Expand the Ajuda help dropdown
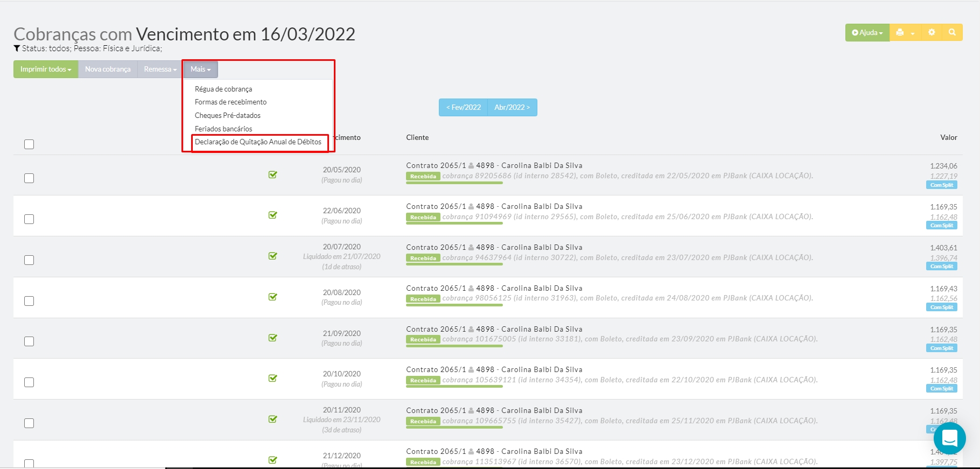Screen dimensions: 980x469 pyautogui.click(x=867, y=32)
